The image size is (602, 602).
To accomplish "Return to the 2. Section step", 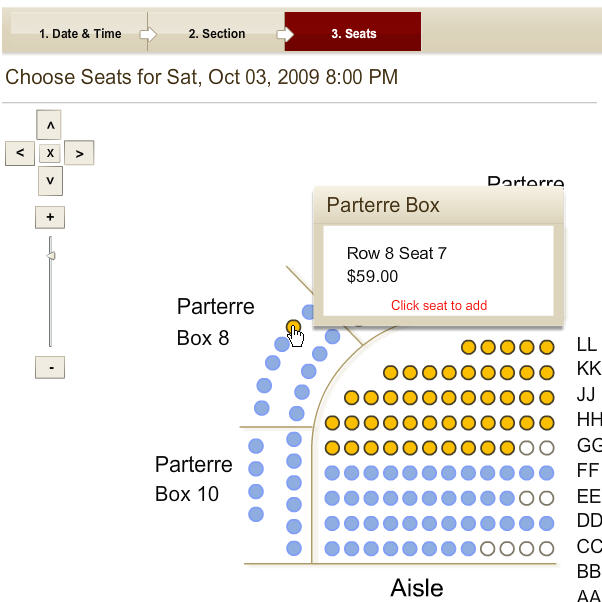I will point(217,33).
